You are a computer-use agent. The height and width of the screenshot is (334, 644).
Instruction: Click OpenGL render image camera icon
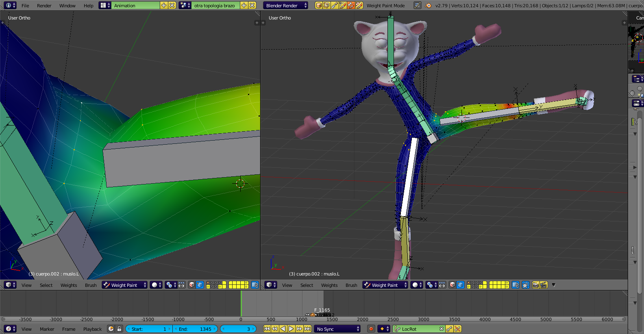[x=535, y=285]
